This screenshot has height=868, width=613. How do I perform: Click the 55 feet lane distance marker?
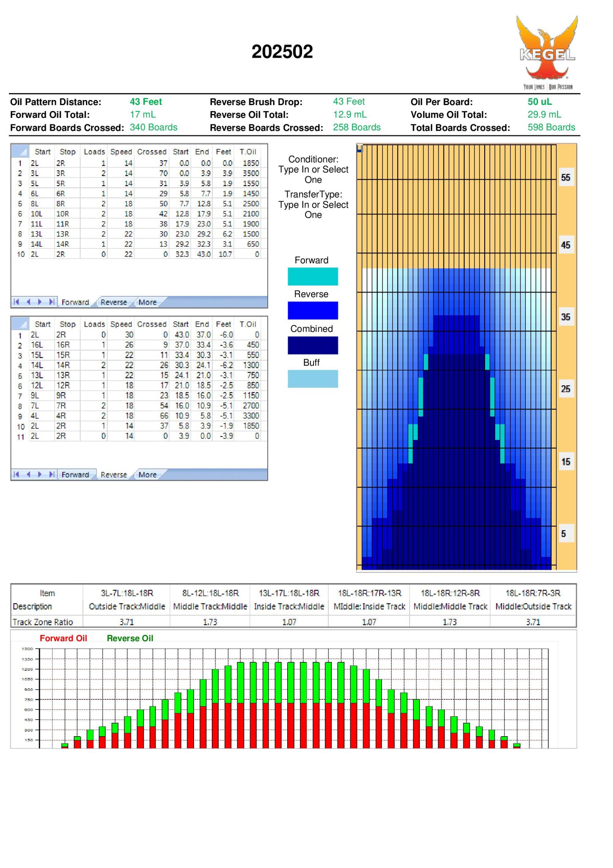[x=566, y=178]
